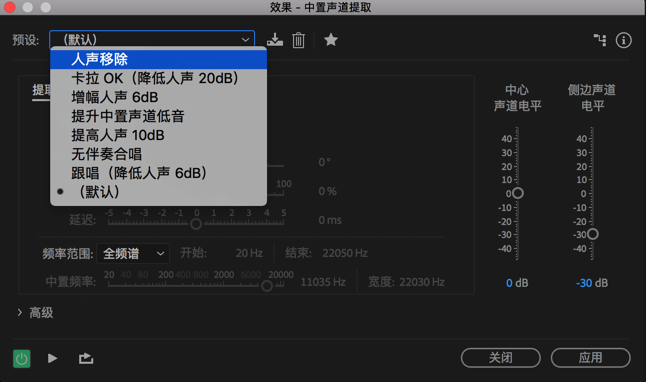646x382 pixels.
Task: Select the 提高人声 10dB preset
Action: pyautogui.click(x=159, y=135)
